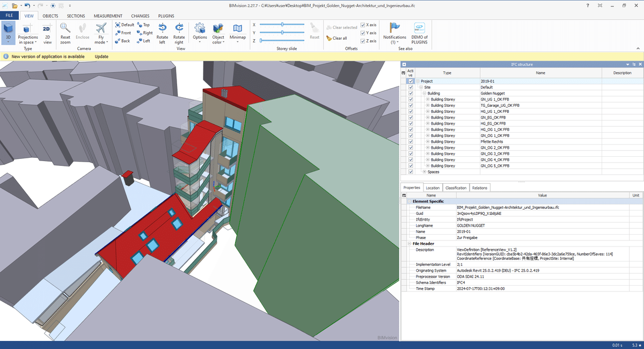Toggle the X axis checkbox

pyautogui.click(x=363, y=25)
